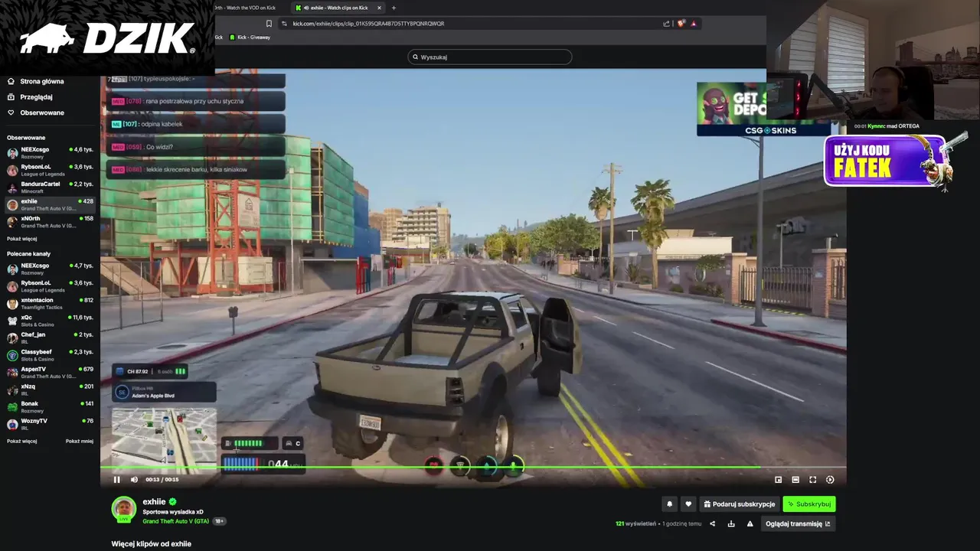Viewport: 980px width, 551px height.
Task: Click xQc avatar icon in sidebar
Action: (12, 321)
